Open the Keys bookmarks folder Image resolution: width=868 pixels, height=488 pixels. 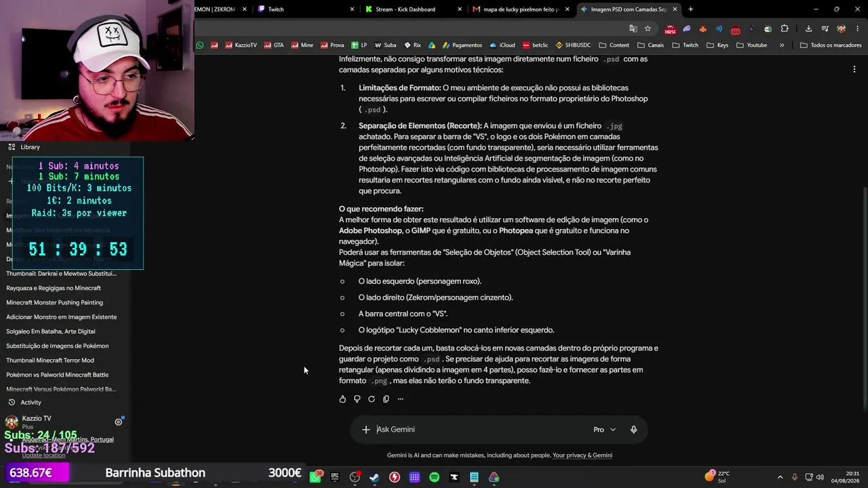[x=717, y=45]
